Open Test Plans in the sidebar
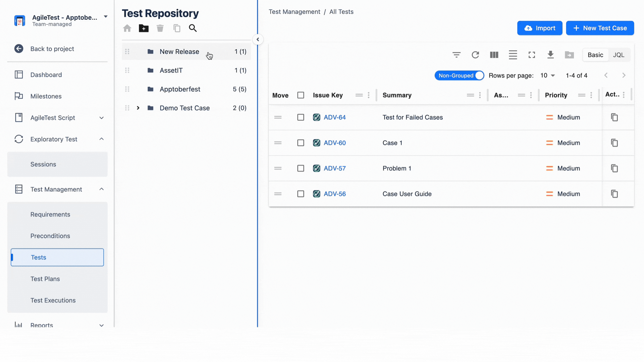This screenshot has width=644, height=362. [x=45, y=279]
